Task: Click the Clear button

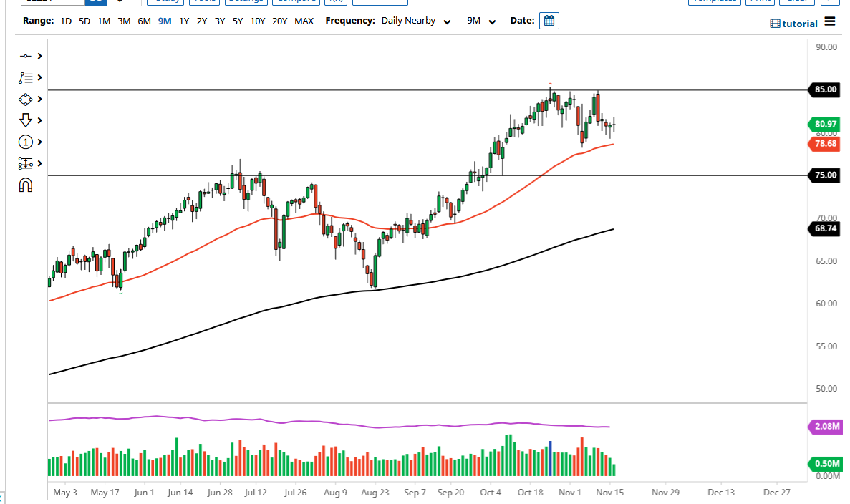Action: (x=797, y=1)
